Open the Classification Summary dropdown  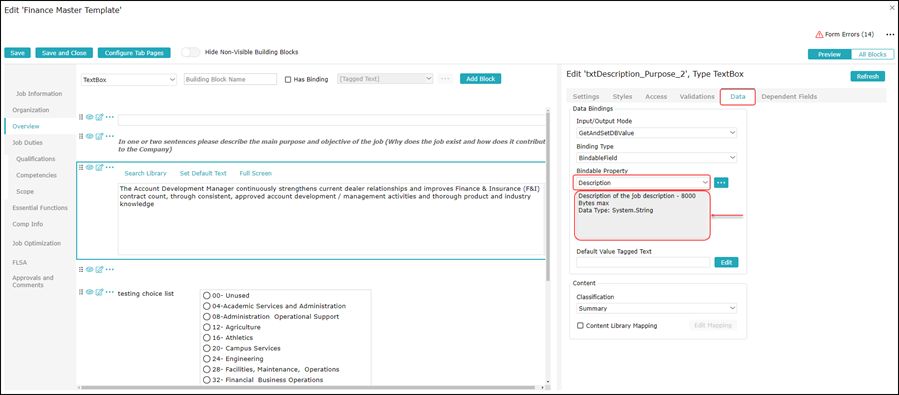point(656,308)
